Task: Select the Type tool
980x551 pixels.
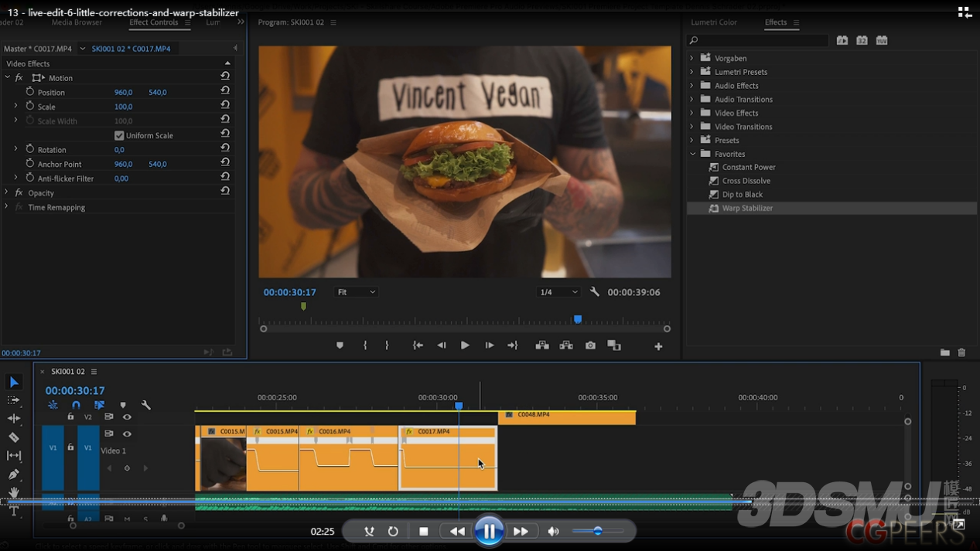Action: point(14,512)
